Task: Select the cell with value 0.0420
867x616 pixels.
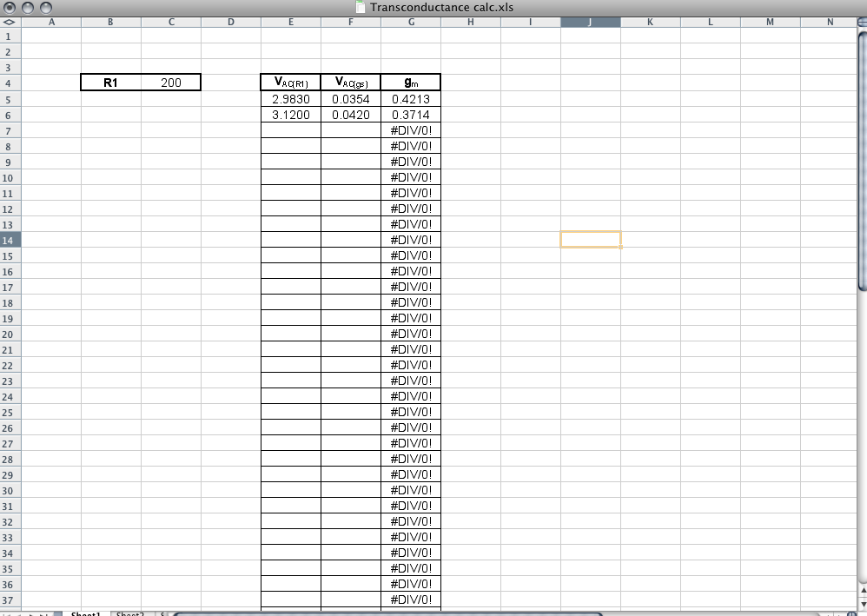Action: tap(351, 115)
